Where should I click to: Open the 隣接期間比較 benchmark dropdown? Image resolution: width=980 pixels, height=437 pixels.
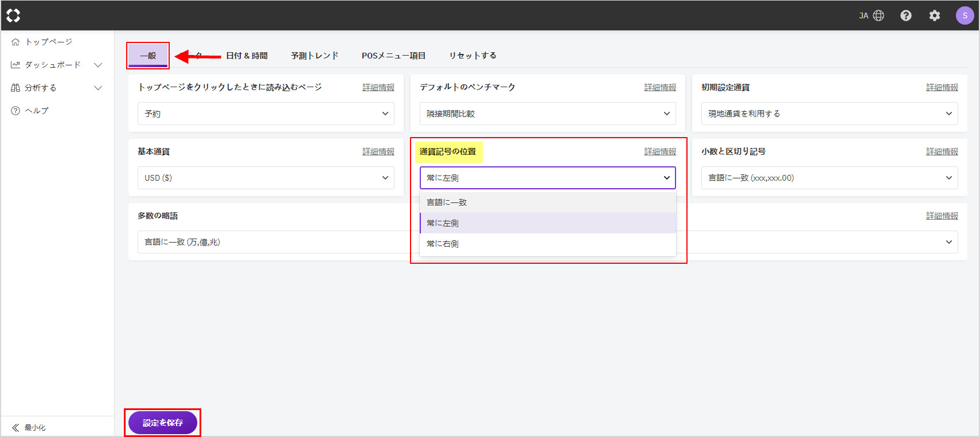548,114
